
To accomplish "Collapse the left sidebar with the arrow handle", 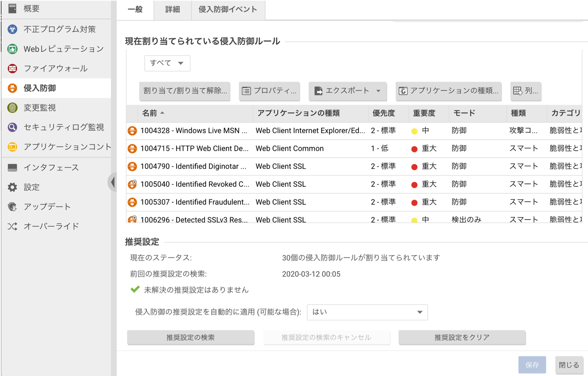I will pyautogui.click(x=113, y=182).
